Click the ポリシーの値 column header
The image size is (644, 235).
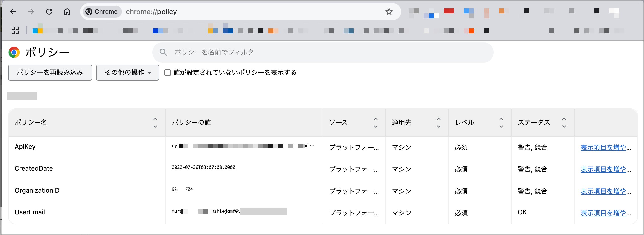[x=191, y=122]
